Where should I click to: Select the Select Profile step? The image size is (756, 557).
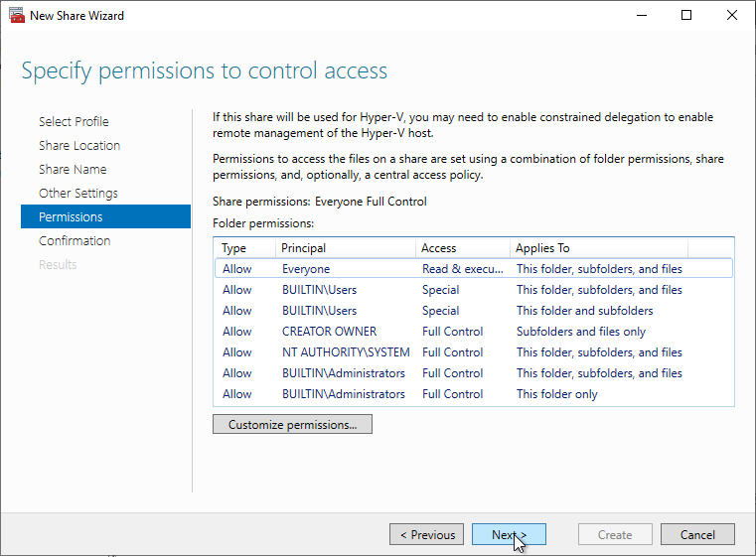click(74, 121)
